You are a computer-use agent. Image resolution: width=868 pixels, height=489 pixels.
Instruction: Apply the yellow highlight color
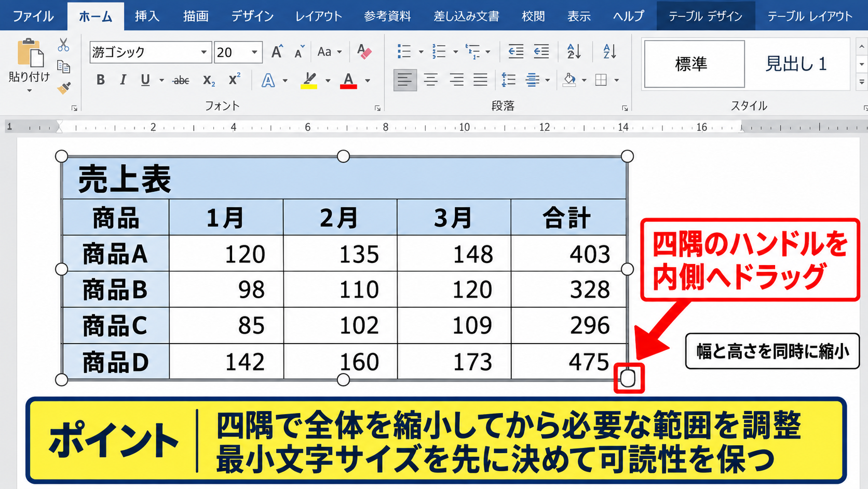point(309,81)
